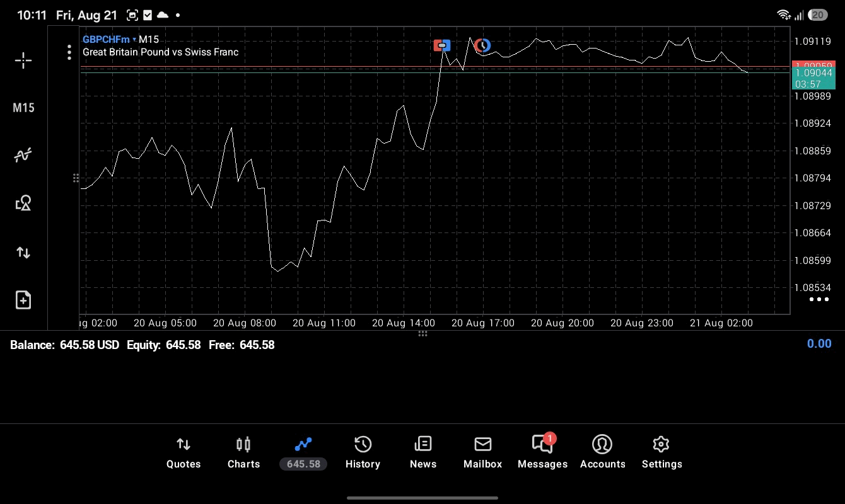The image size is (845, 504).
Task: Tap the 1.08534 price scale label
Action: point(813,288)
